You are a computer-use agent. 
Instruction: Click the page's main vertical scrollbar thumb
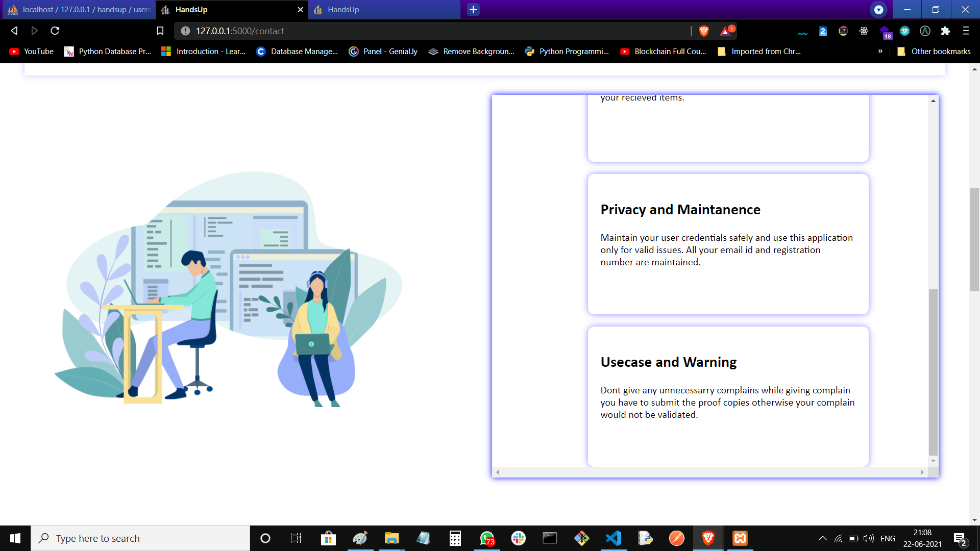coord(974,239)
